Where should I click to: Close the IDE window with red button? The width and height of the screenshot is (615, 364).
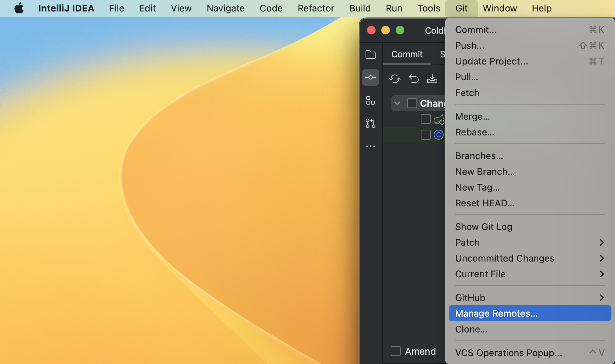371,30
